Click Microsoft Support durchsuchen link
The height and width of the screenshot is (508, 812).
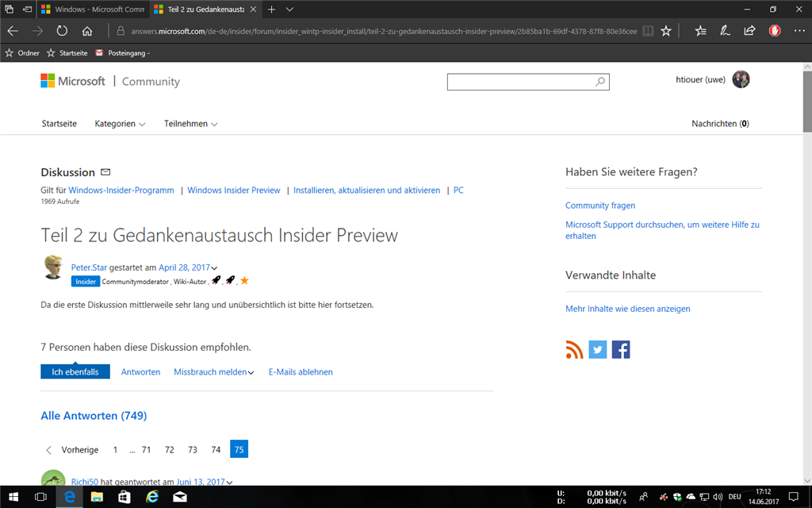(x=662, y=230)
